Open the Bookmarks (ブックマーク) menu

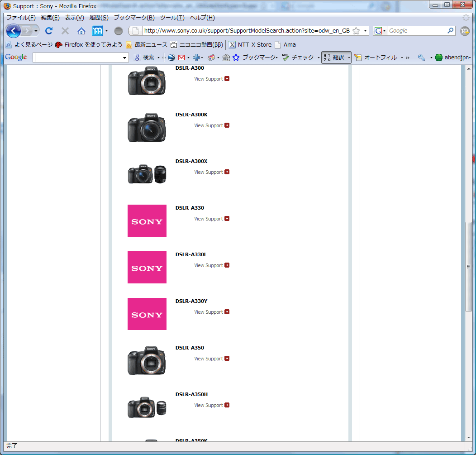pos(134,18)
